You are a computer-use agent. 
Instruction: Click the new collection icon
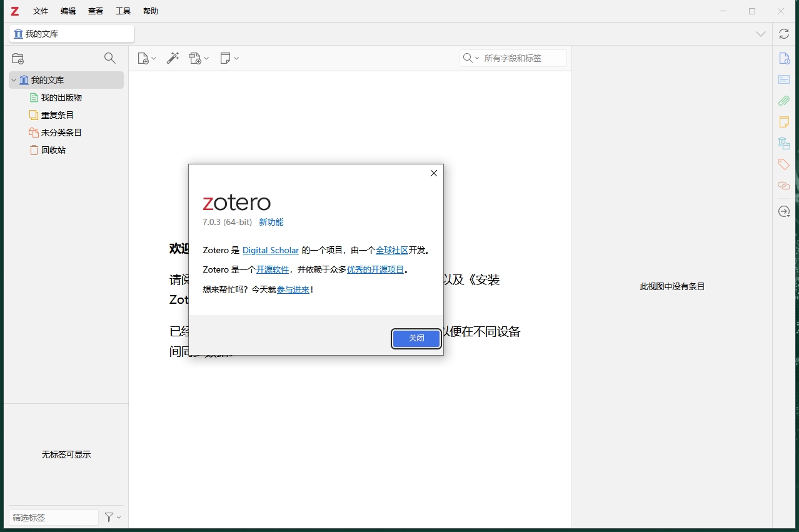click(18, 58)
